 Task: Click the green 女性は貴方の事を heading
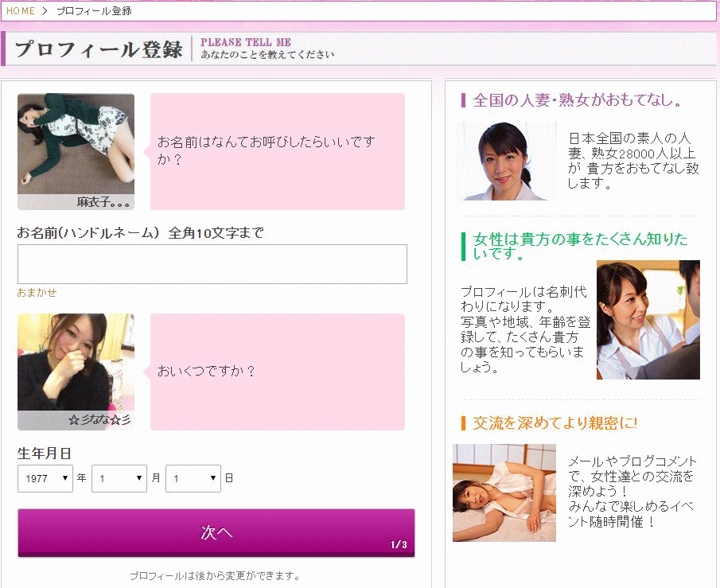tap(580, 247)
